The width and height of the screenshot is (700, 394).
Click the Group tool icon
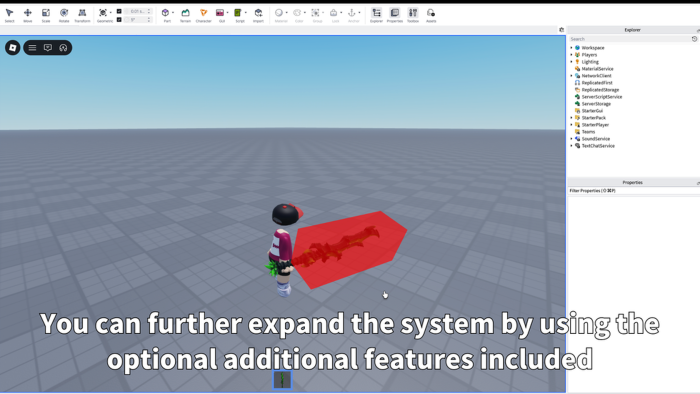click(x=315, y=13)
